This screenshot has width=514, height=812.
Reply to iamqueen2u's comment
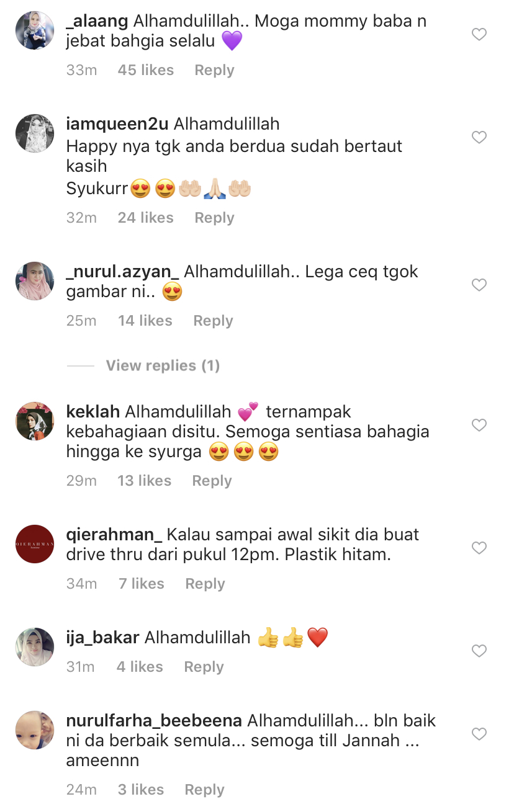214,218
